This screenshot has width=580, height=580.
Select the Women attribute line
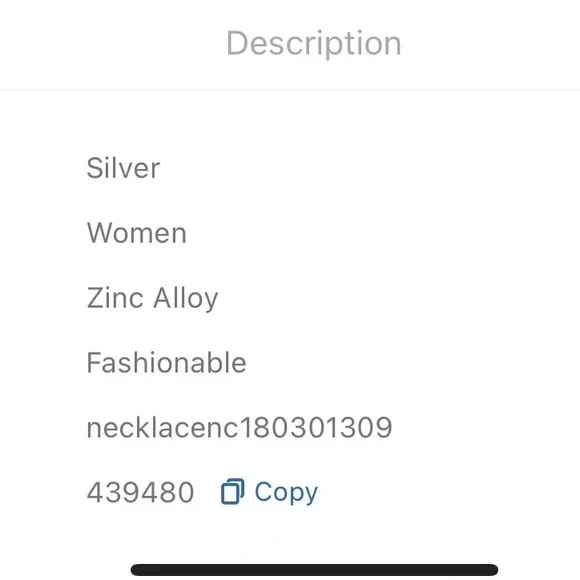click(x=136, y=233)
